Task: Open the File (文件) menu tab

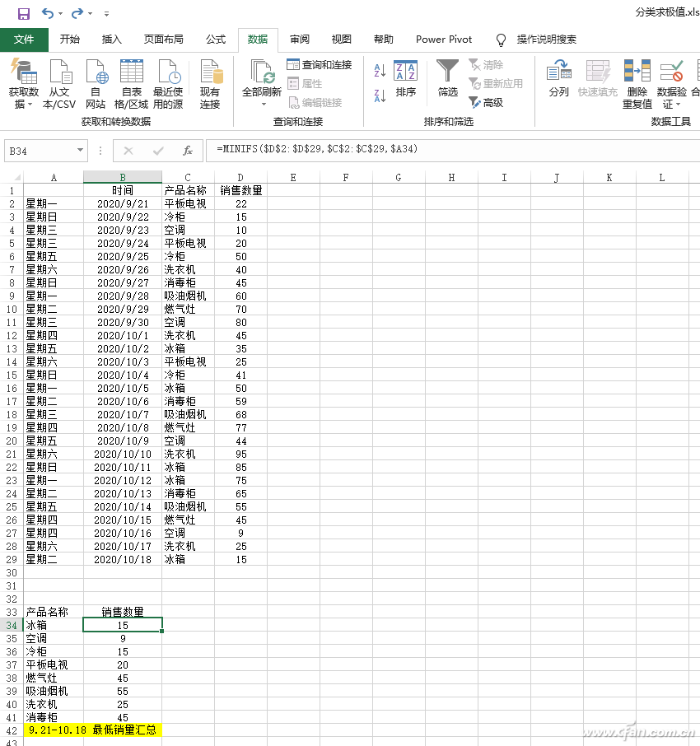Action: tap(24, 40)
